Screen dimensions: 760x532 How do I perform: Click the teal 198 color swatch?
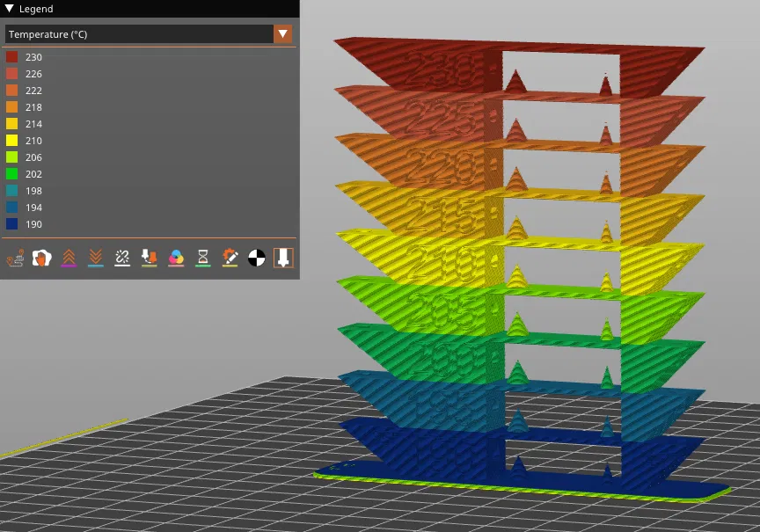click(x=11, y=191)
